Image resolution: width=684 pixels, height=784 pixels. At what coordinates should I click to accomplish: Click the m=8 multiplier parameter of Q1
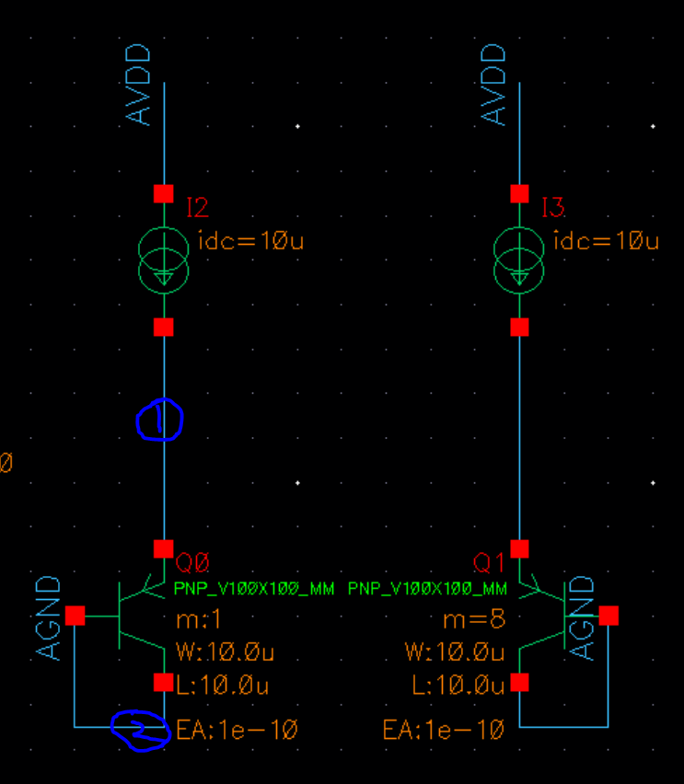474,620
